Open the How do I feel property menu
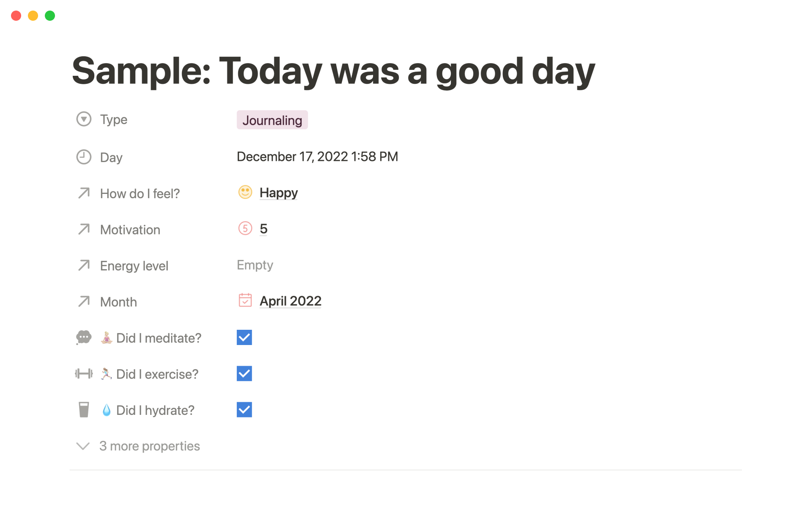 (x=140, y=194)
